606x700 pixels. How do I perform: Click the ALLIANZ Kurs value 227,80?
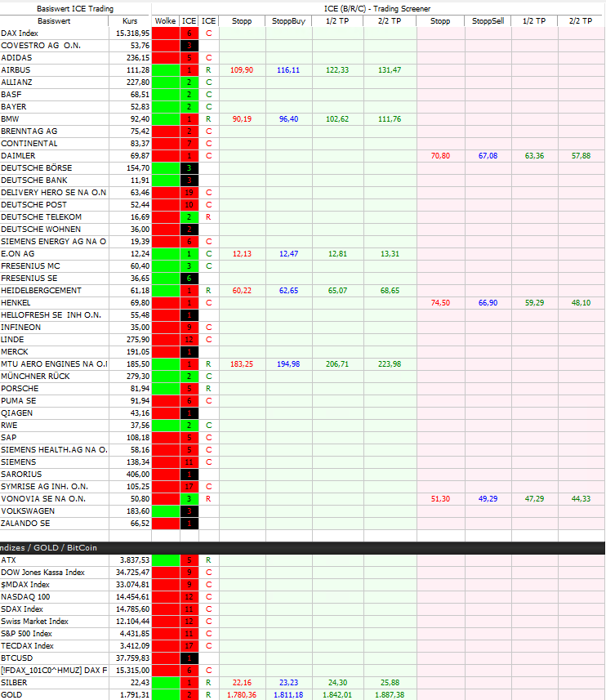[x=138, y=82]
